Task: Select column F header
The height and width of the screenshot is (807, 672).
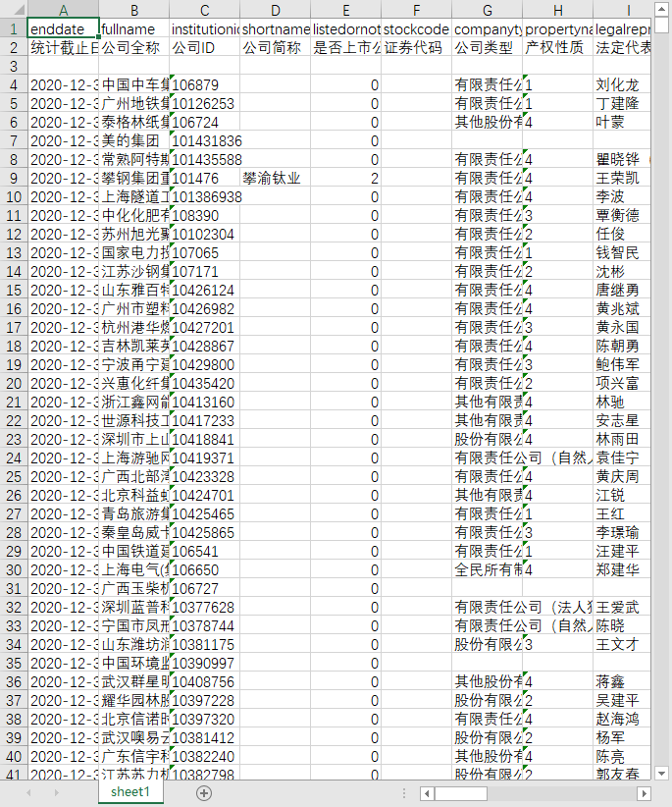Action: pyautogui.click(x=417, y=10)
